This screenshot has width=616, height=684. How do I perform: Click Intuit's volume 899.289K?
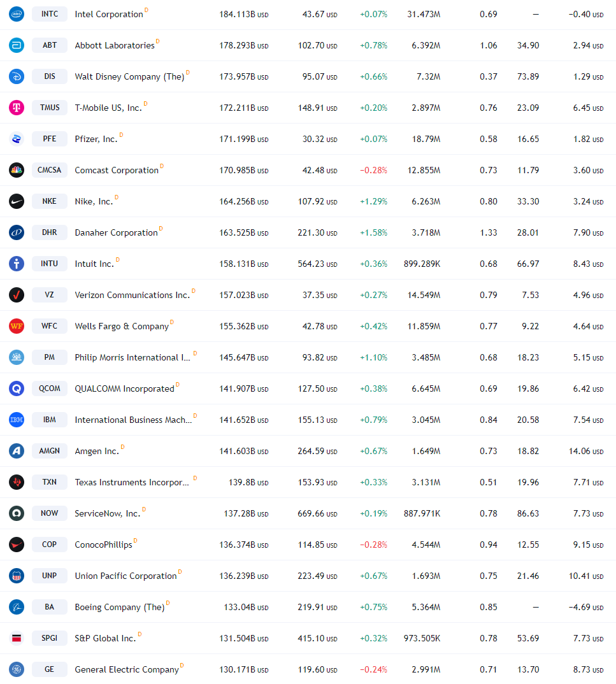(422, 264)
